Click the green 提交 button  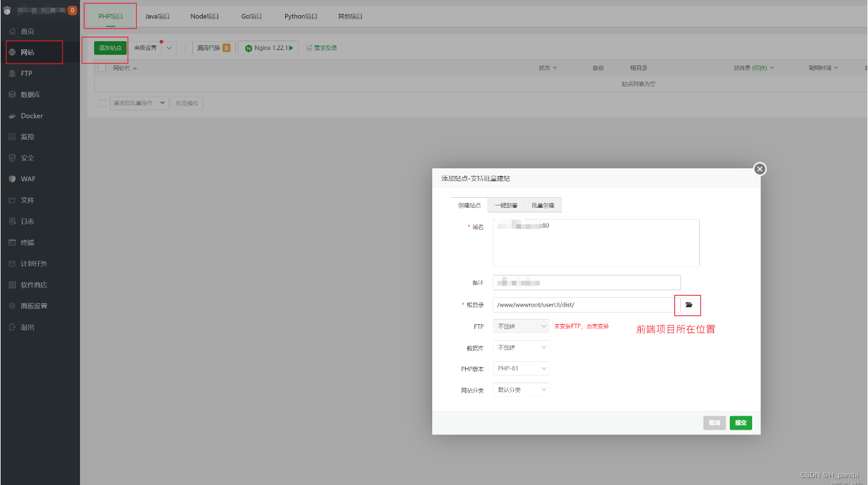coord(741,423)
